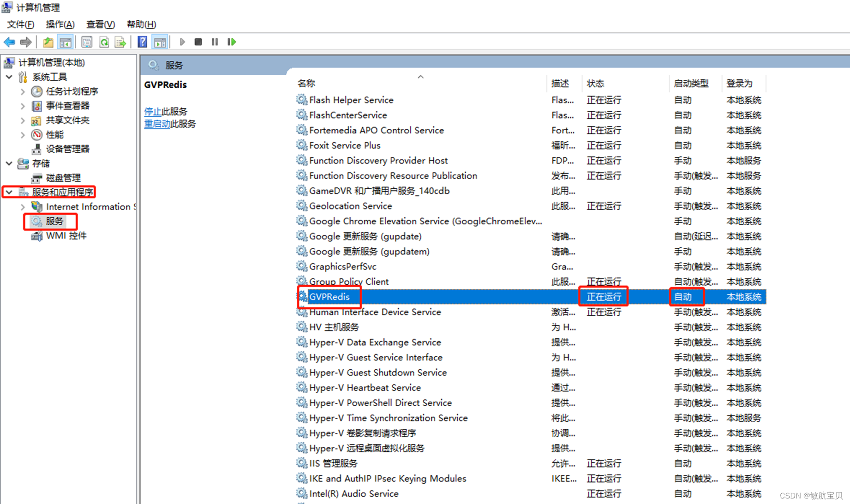Viewport: 850px width, 504px height.
Task: Select the WMI 控件 tree icon
Action: point(37,236)
